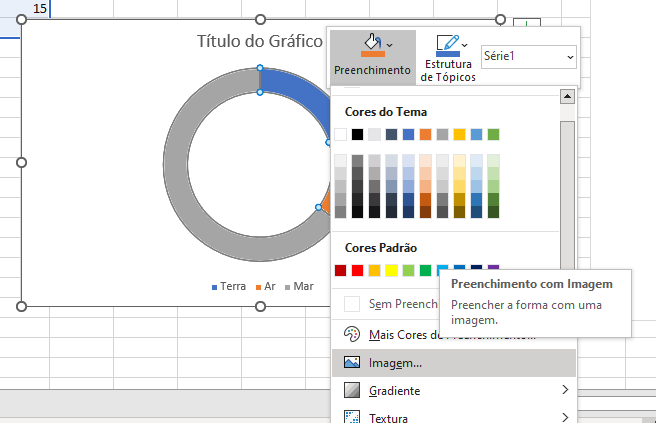This screenshot has height=423, width=656.
Task: Expand the Preenchimento dropdown arrow
Action: [390, 45]
